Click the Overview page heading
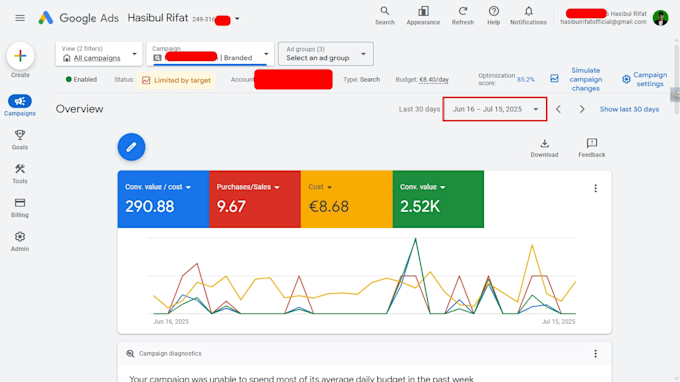 (79, 109)
